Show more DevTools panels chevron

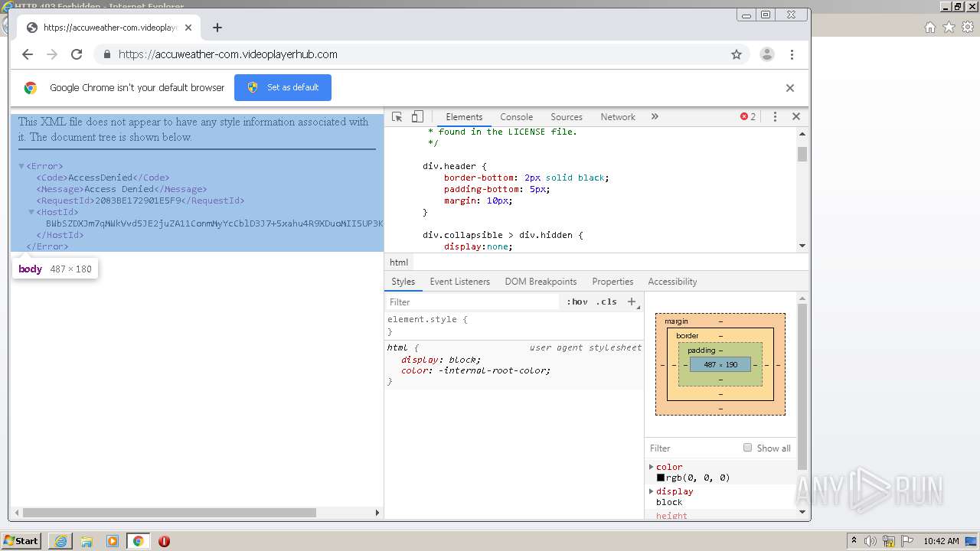[x=655, y=117]
